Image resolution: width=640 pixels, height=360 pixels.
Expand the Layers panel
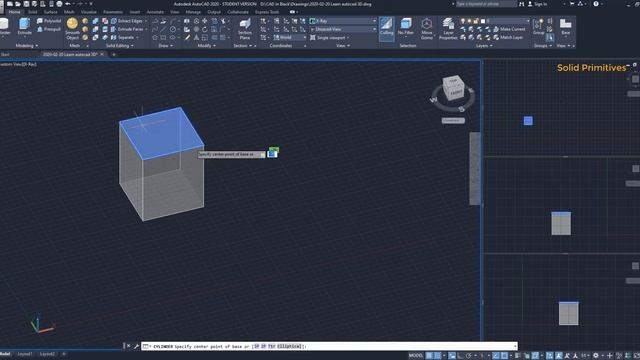(x=484, y=46)
